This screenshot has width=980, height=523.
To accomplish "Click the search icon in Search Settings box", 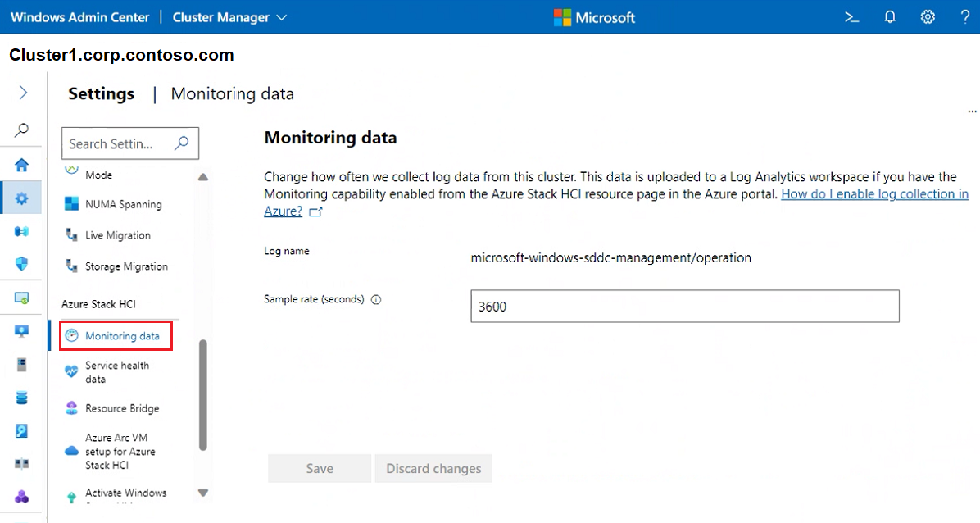I will click(182, 143).
